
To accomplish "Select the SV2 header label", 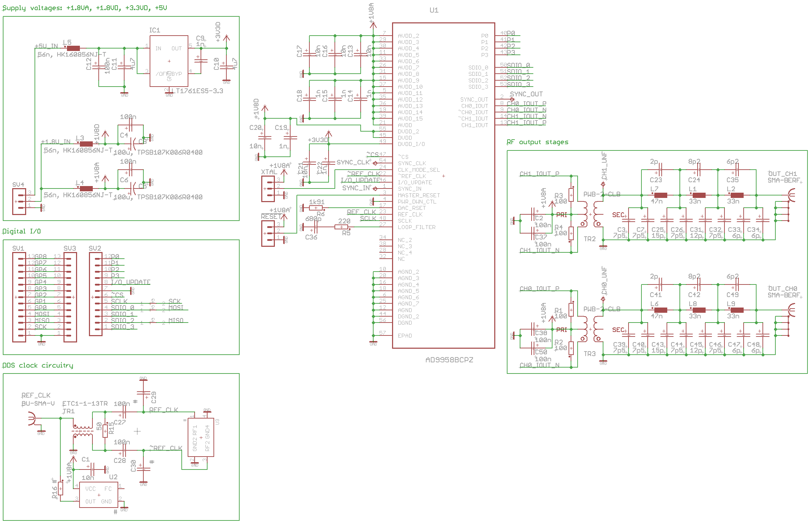I will pyautogui.click(x=95, y=248).
